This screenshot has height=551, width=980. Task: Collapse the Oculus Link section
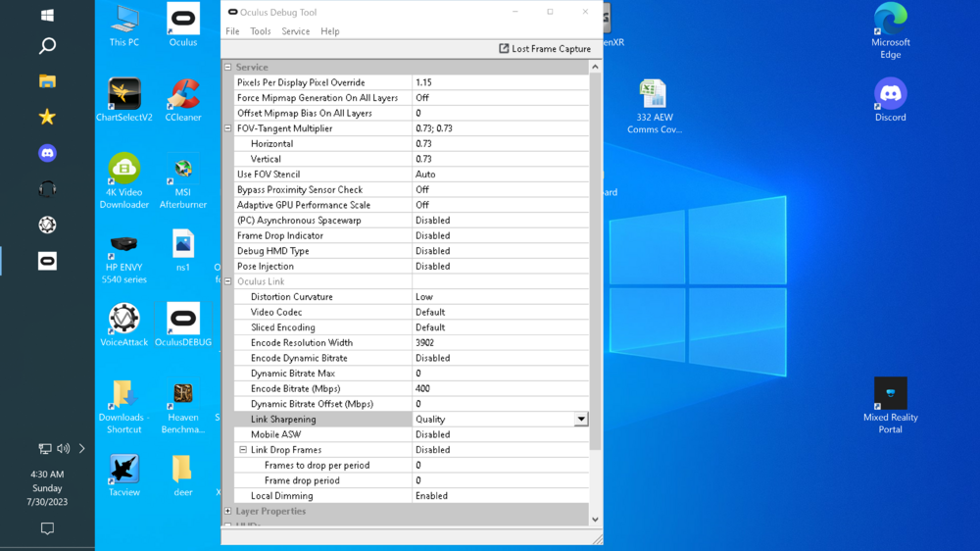[x=228, y=281]
